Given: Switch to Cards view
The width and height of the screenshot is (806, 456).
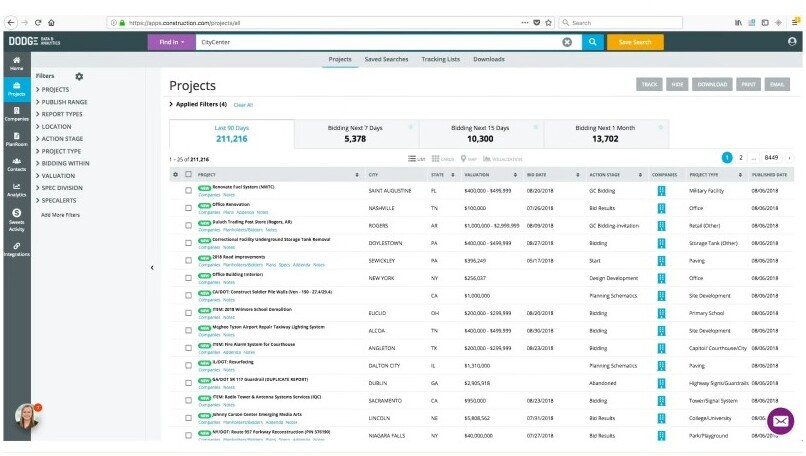Looking at the screenshot, I should 443,159.
